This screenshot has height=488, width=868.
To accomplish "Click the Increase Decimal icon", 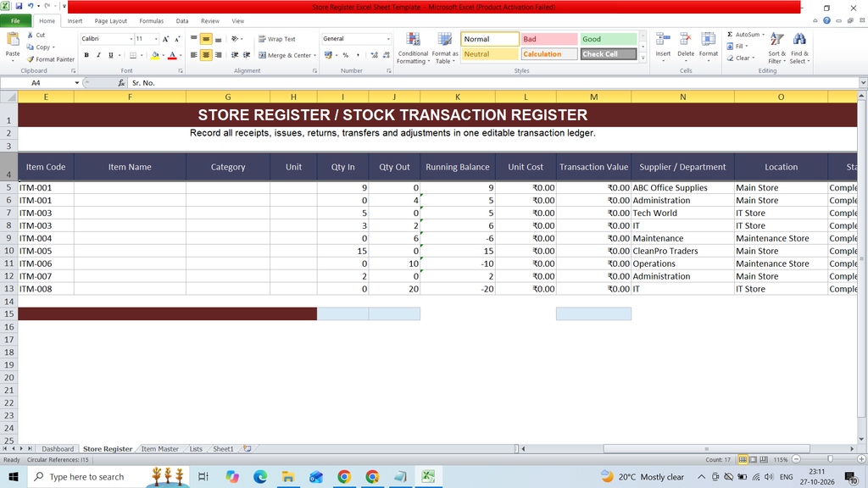I will 374,55.
